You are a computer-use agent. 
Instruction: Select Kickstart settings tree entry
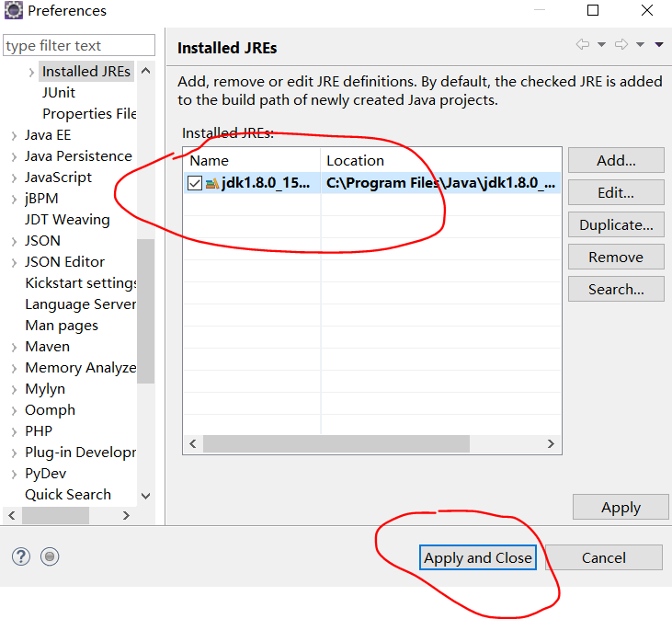[81, 283]
